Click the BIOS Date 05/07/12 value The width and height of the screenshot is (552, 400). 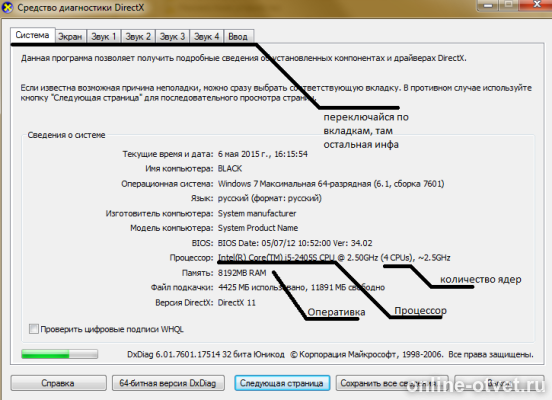coord(295,243)
